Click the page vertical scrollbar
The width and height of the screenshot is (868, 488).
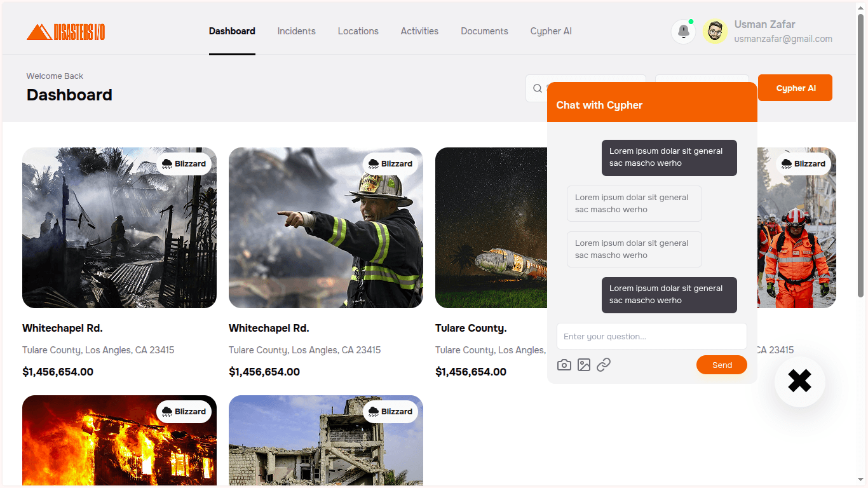coord(861,191)
